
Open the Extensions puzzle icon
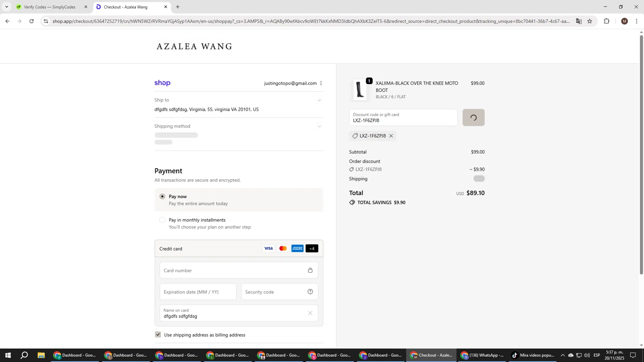click(607, 21)
